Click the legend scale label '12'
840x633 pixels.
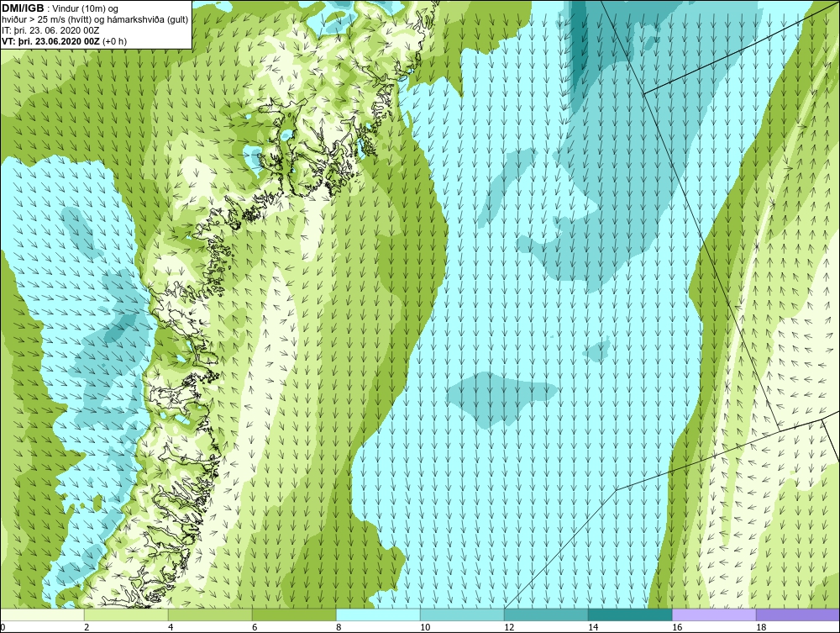[508, 627]
